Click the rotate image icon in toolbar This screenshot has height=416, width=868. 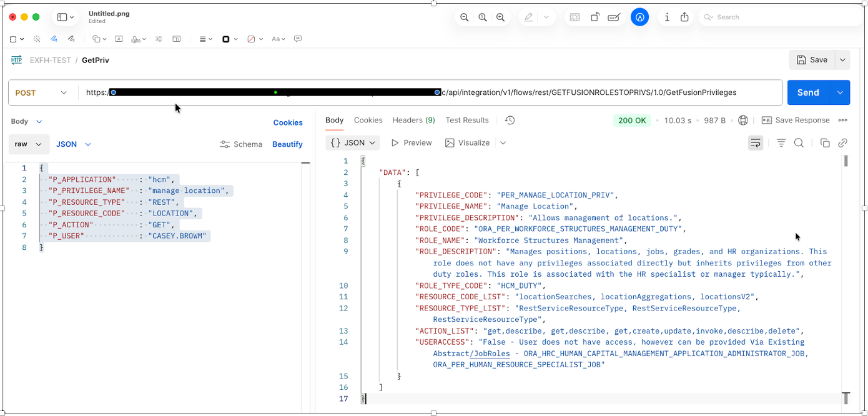click(595, 17)
